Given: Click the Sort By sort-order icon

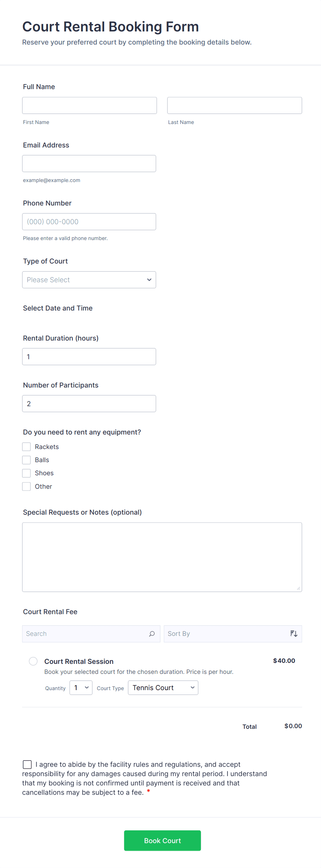Looking at the screenshot, I should click(294, 634).
